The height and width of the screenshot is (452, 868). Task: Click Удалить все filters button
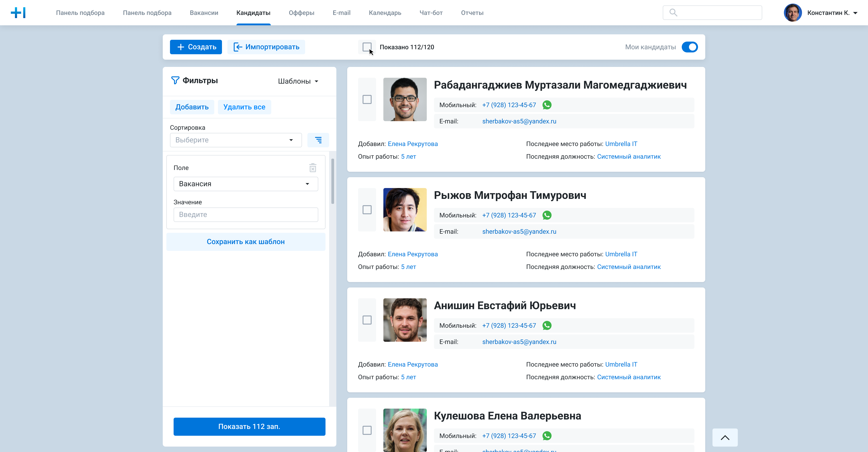pyautogui.click(x=244, y=107)
